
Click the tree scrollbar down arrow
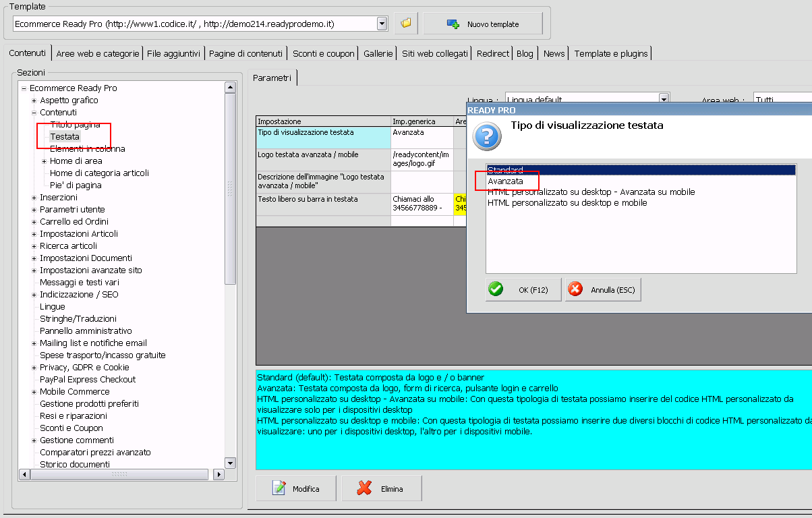tap(230, 463)
